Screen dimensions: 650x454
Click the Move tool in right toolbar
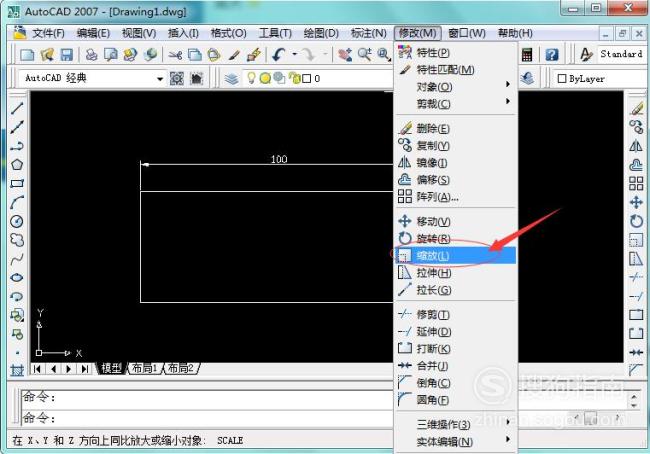636,202
